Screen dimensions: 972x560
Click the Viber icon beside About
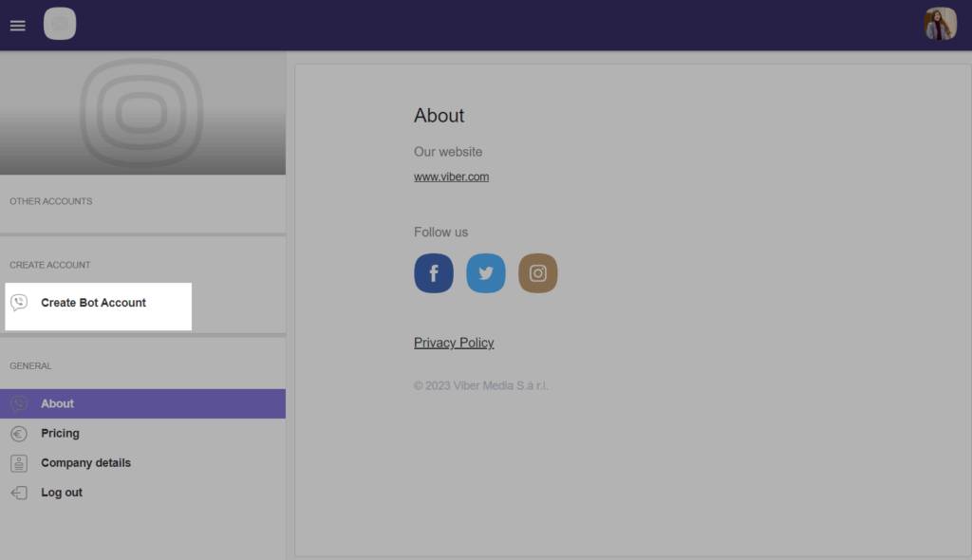pyautogui.click(x=19, y=404)
